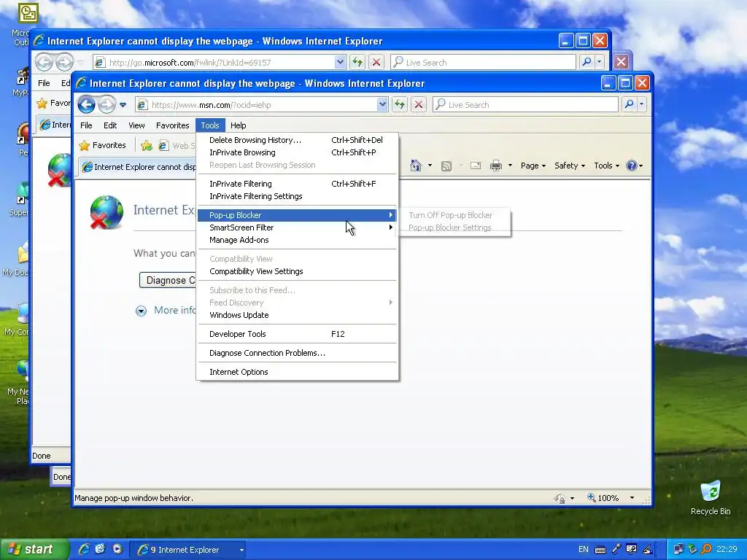Close the open Tools menu in menu bar
The height and width of the screenshot is (560, 747).
tap(210, 125)
